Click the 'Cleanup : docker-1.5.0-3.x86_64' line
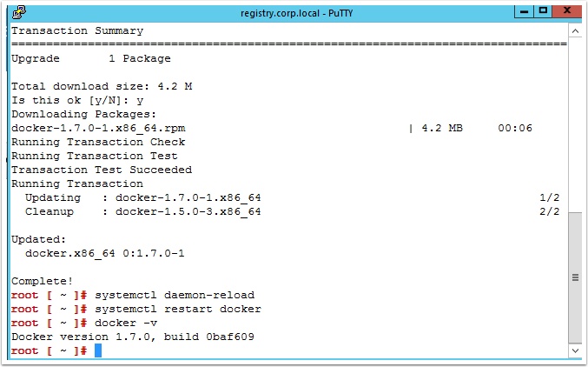Screen dimensions: 588x367 [x=143, y=211]
